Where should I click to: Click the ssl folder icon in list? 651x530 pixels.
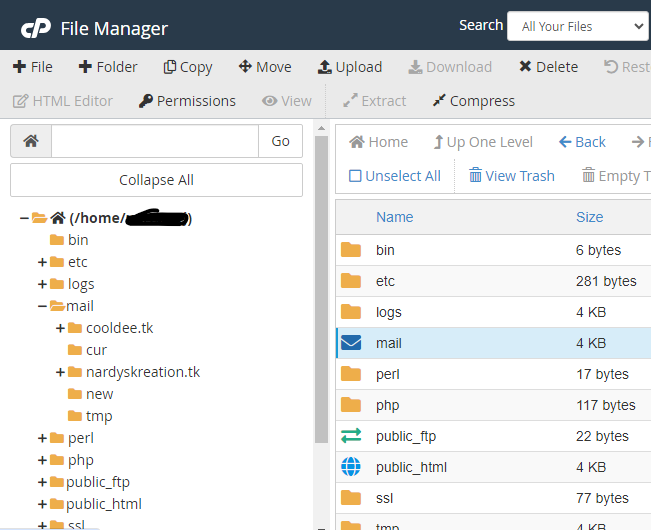(351, 498)
